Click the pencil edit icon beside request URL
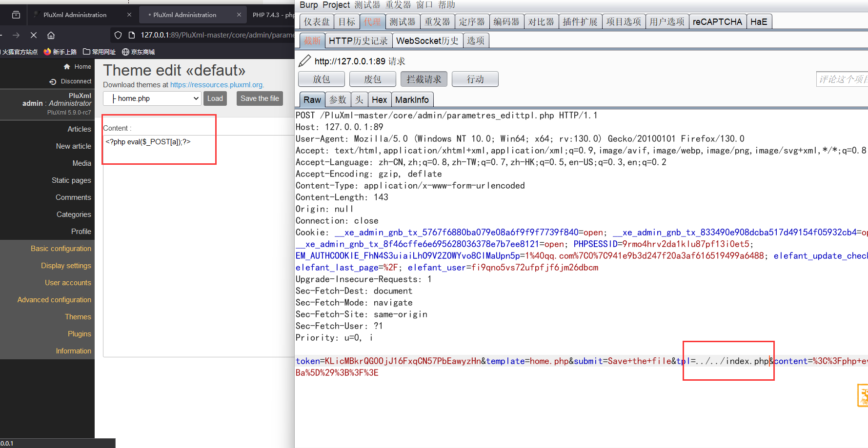 304,61
